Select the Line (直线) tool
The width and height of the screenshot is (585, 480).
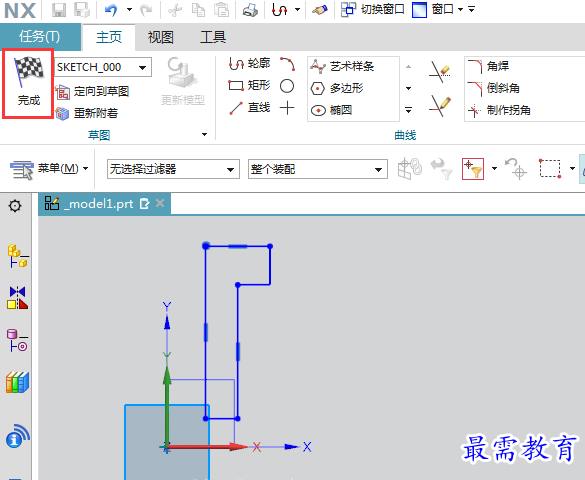pos(249,108)
